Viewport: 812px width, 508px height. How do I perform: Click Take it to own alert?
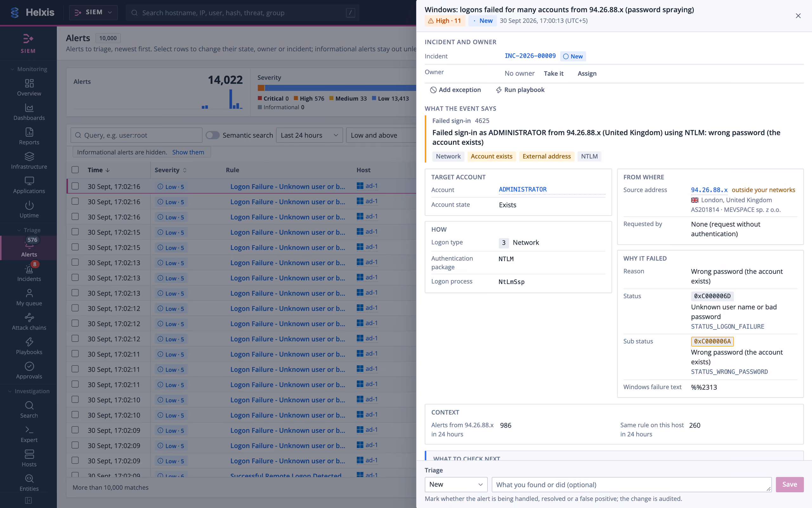(x=553, y=73)
